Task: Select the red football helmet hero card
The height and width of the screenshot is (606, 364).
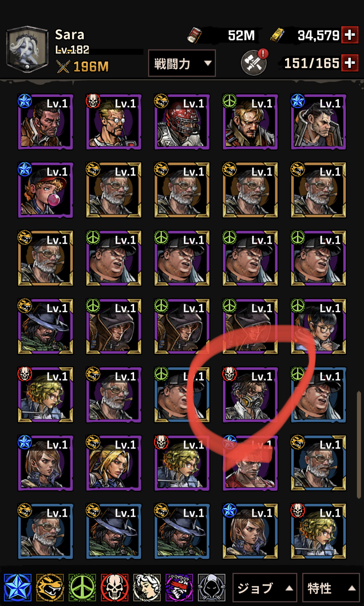Action: [x=182, y=122]
